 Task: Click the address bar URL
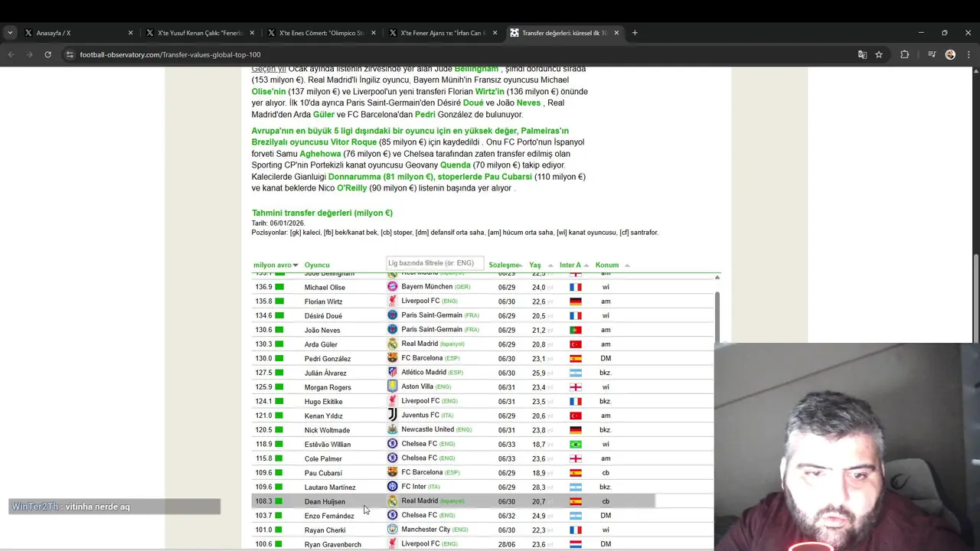(170, 54)
